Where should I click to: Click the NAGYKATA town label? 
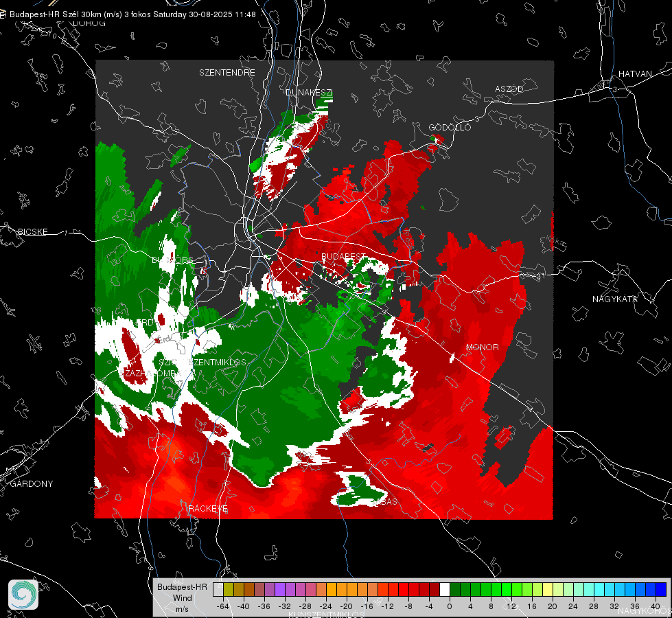(x=615, y=299)
